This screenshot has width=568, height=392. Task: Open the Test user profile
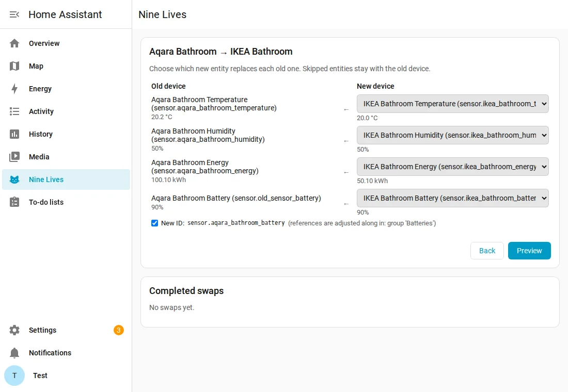click(x=66, y=375)
